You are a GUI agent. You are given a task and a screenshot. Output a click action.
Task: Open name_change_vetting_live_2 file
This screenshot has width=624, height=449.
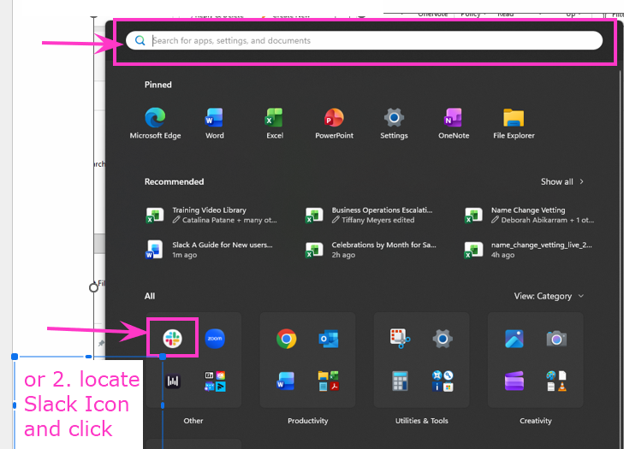pyautogui.click(x=528, y=250)
